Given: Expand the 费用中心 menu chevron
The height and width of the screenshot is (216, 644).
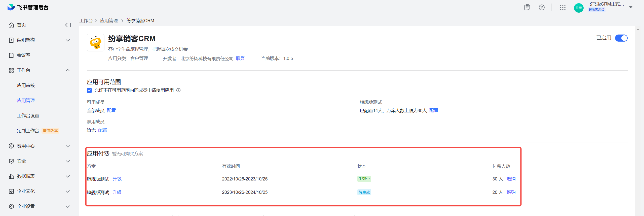Looking at the screenshot, I should 68,146.
